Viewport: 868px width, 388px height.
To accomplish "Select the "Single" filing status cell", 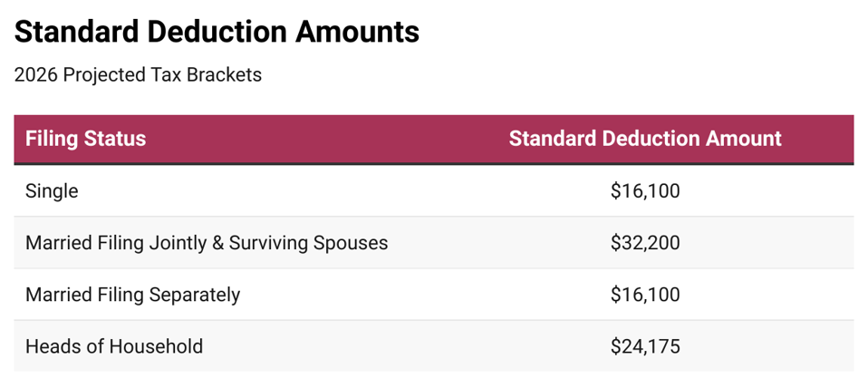I will pyautogui.click(x=52, y=191).
